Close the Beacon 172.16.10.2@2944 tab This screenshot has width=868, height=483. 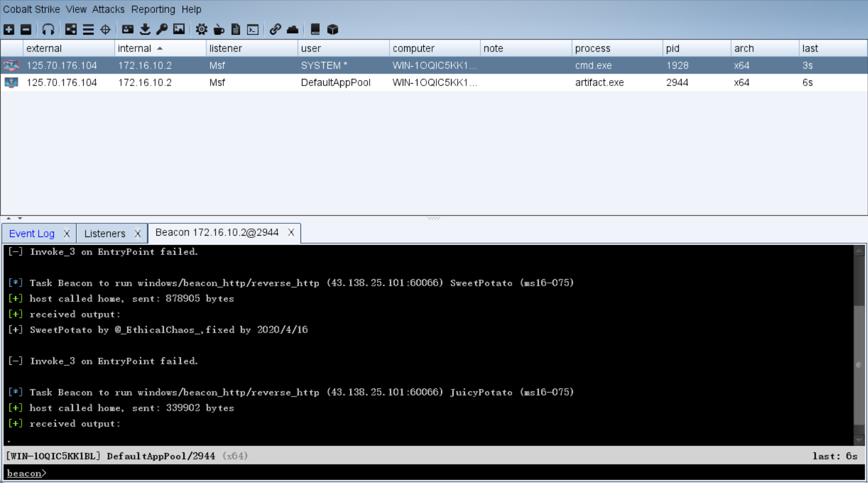pos(291,232)
